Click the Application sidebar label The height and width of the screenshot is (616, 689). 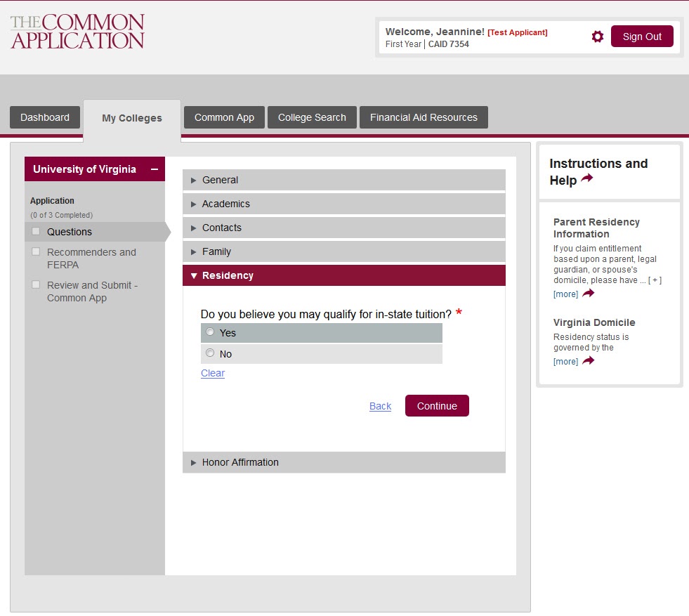[52, 200]
